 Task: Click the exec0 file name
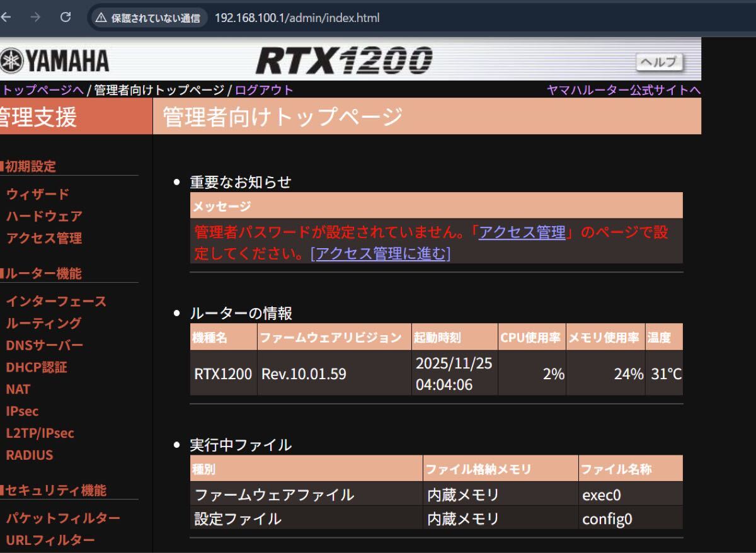click(601, 495)
